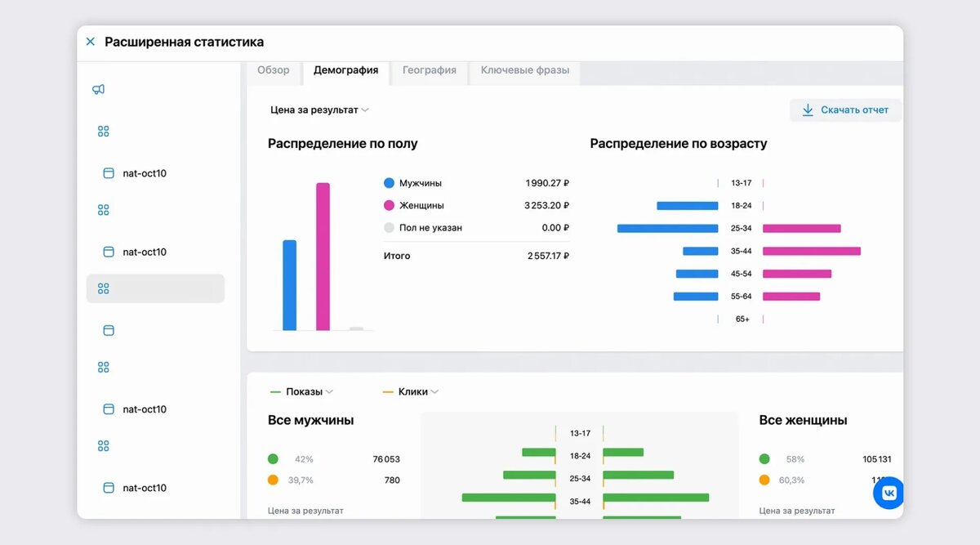Screen dimensions: 980x545
Task: Click the download arrow icon on the report button
Action: pyautogui.click(x=808, y=109)
